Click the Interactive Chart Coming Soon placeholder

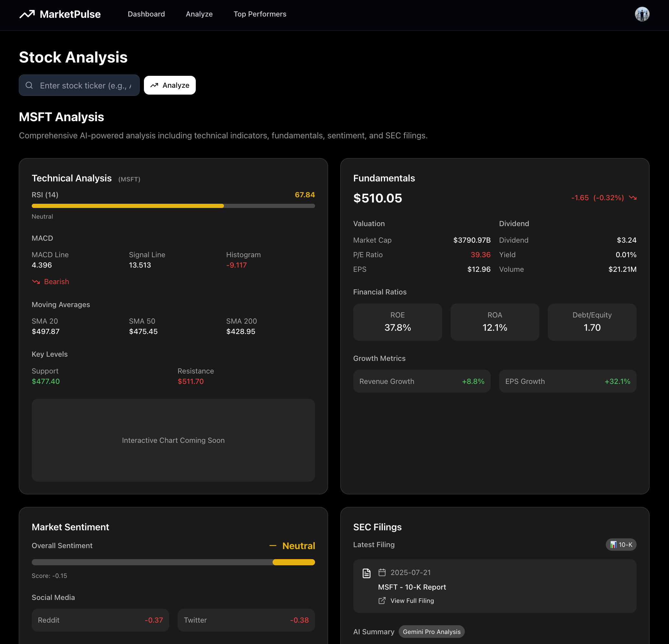173,440
